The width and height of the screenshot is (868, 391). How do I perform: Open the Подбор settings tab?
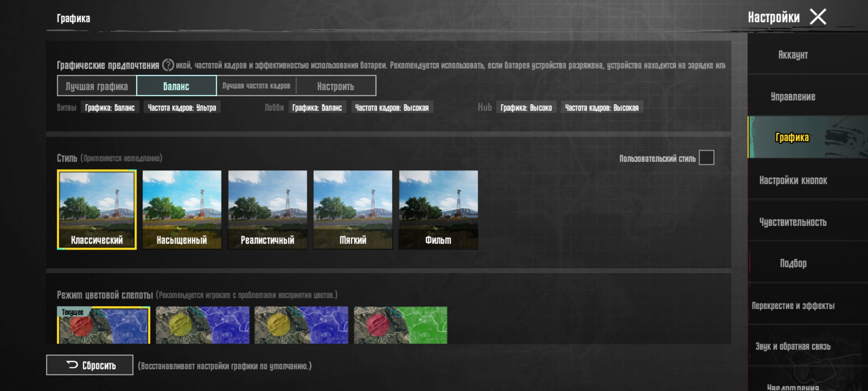(793, 264)
